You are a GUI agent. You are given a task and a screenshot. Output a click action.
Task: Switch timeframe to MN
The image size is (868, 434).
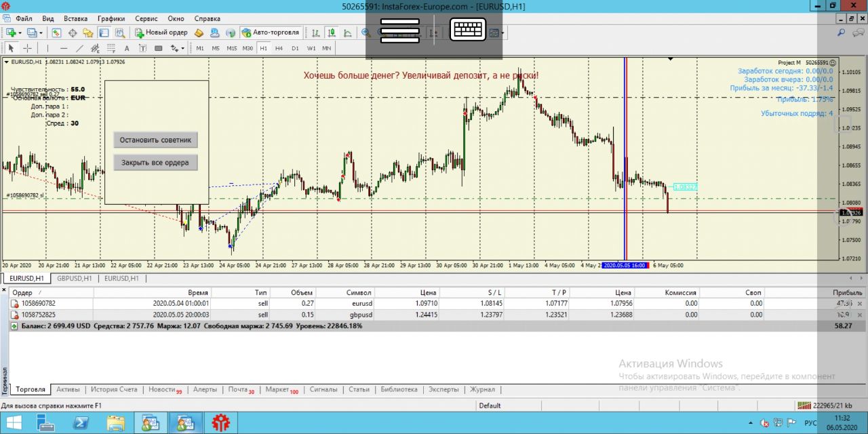pyautogui.click(x=327, y=48)
